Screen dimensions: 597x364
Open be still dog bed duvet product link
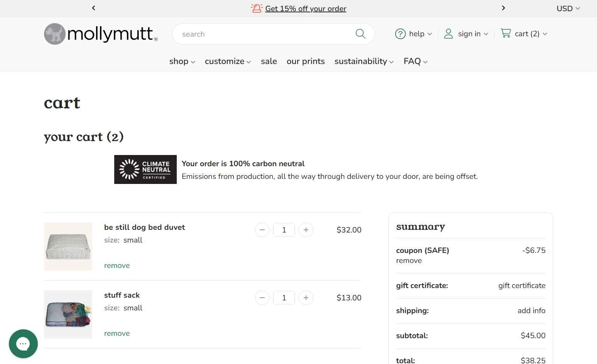pos(144,227)
